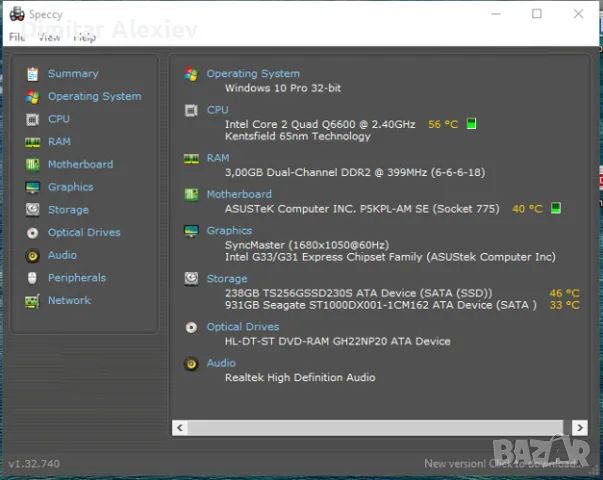Click the CPU heading link in summary
This screenshot has height=480, width=603.
[218, 110]
